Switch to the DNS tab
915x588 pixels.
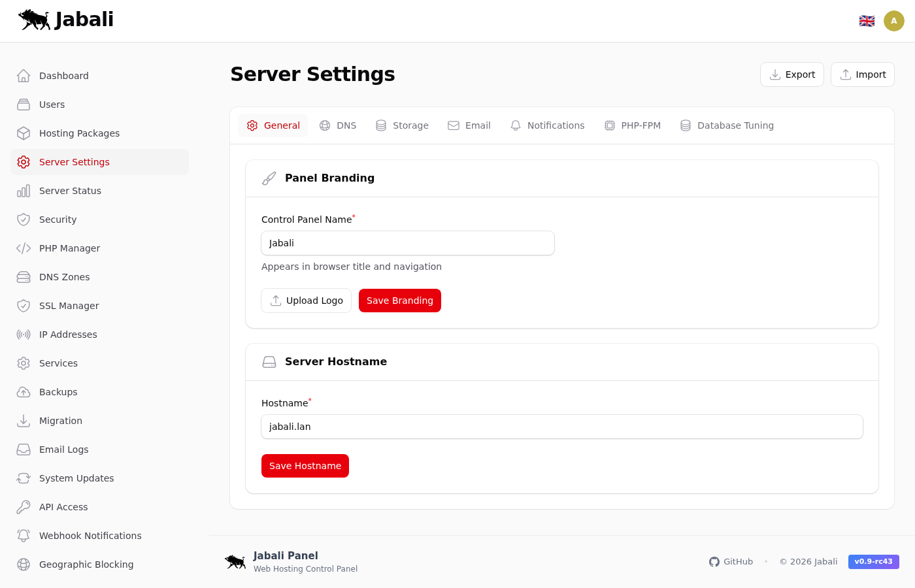pyautogui.click(x=338, y=125)
